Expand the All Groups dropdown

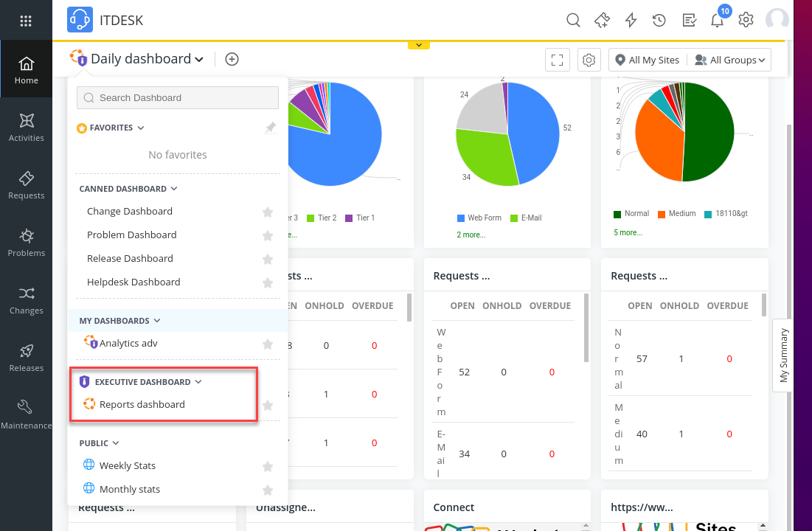click(729, 60)
